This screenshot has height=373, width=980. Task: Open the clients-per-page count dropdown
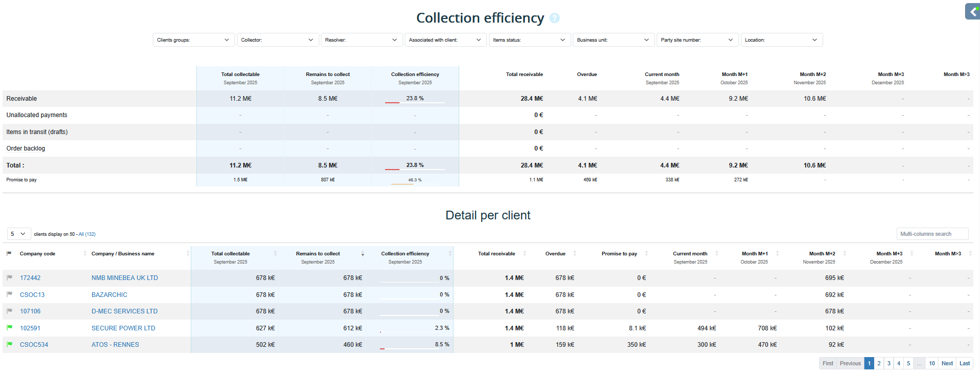(19, 234)
